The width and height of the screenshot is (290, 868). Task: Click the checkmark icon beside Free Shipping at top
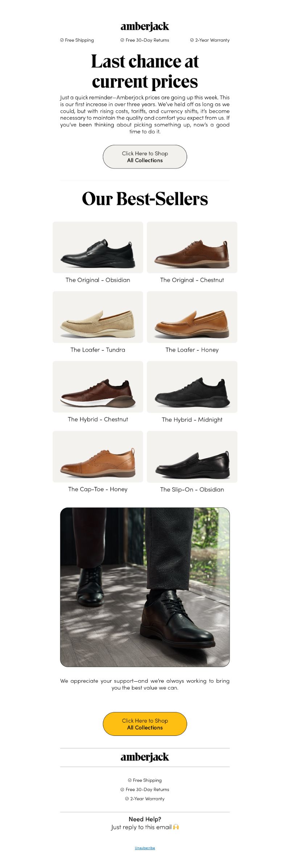(x=62, y=40)
